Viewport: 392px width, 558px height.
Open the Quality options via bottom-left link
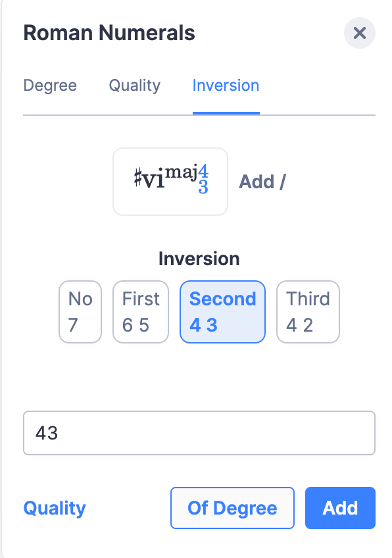pyautogui.click(x=54, y=507)
